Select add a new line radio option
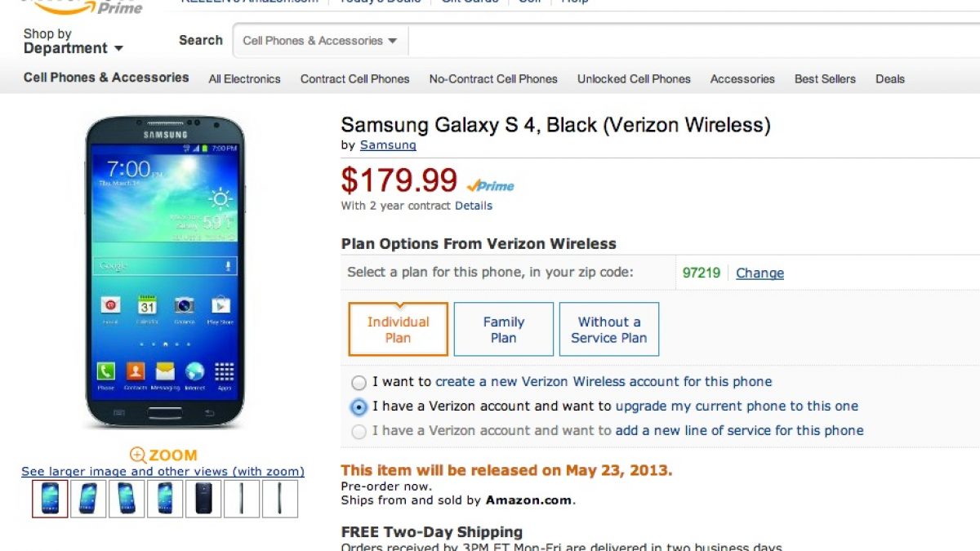The height and width of the screenshot is (551, 980). tap(359, 432)
